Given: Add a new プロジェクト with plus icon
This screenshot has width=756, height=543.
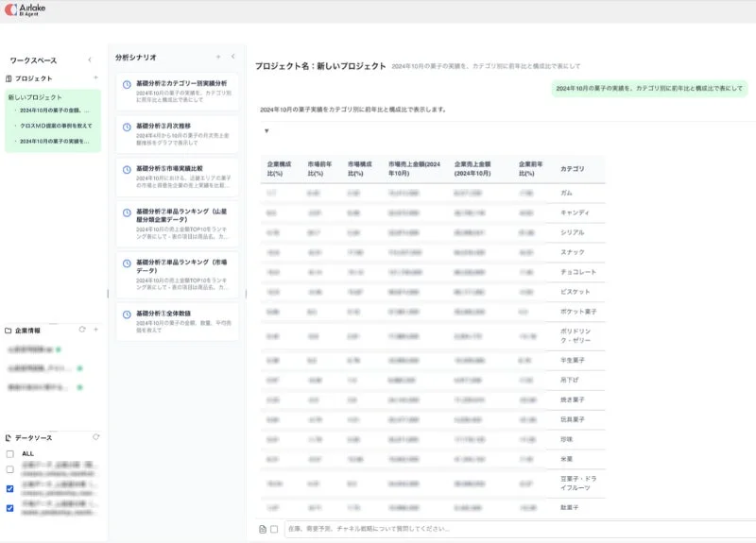Looking at the screenshot, I should click(x=95, y=77).
